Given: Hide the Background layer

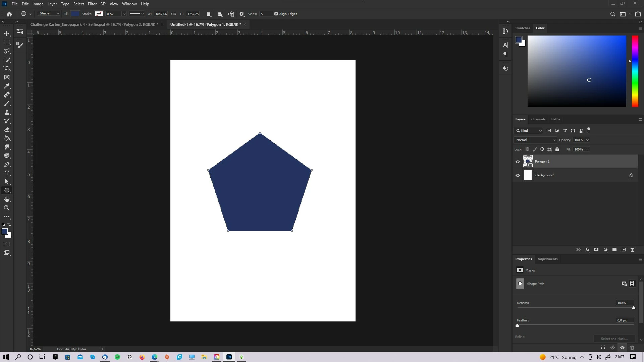Looking at the screenshot, I should coord(518,175).
